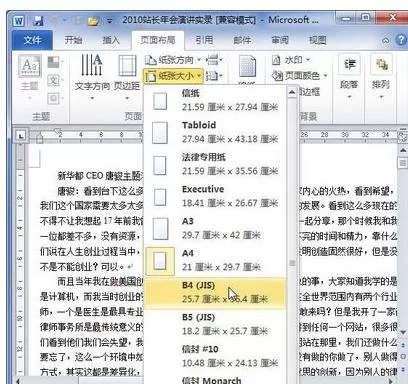The height and width of the screenshot is (384, 408).
Task: Switch to the 插入 (Insert) tab
Action: [111, 40]
